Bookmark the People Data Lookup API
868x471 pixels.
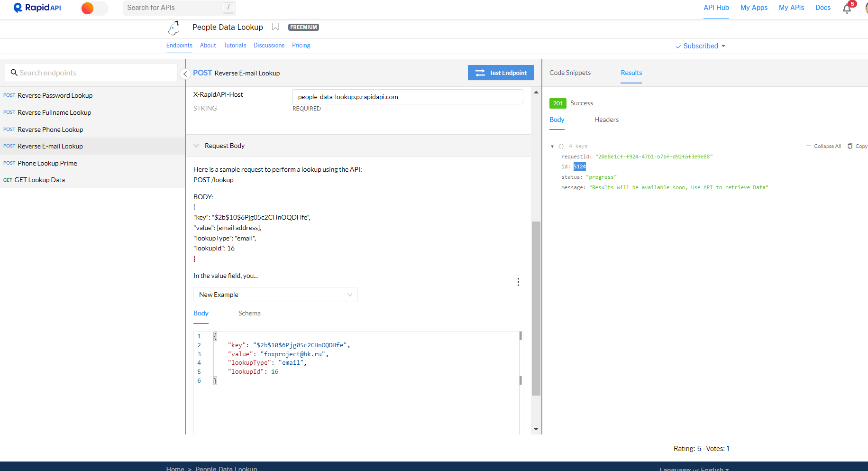point(275,27)
